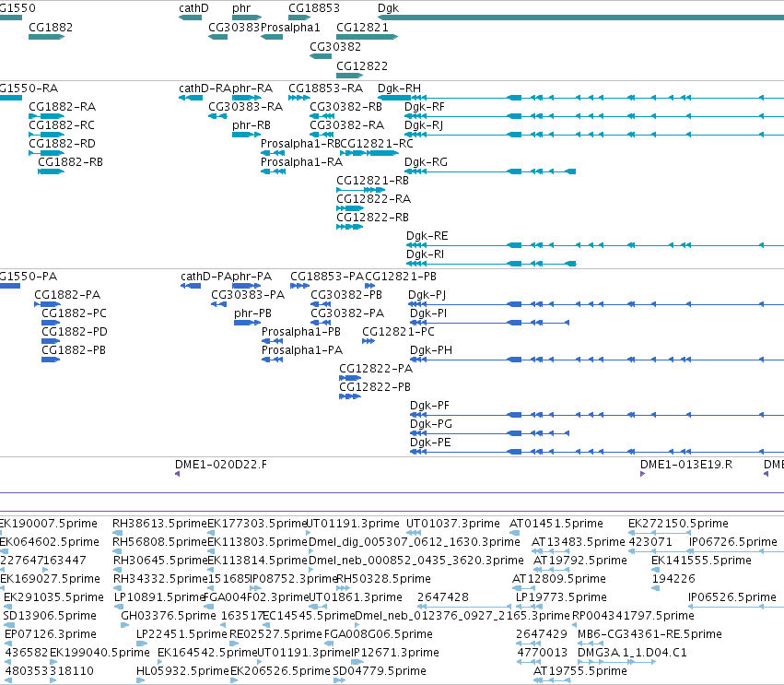Open the CG18853 gene entry
784x685 pixels.
click(314, 8)
